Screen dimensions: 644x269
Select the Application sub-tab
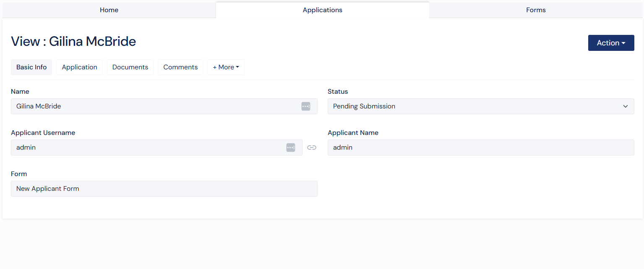pos(79,67)
